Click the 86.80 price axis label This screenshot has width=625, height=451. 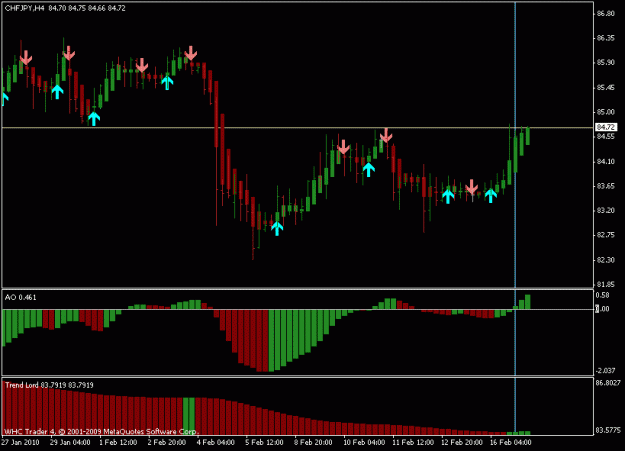606,14
